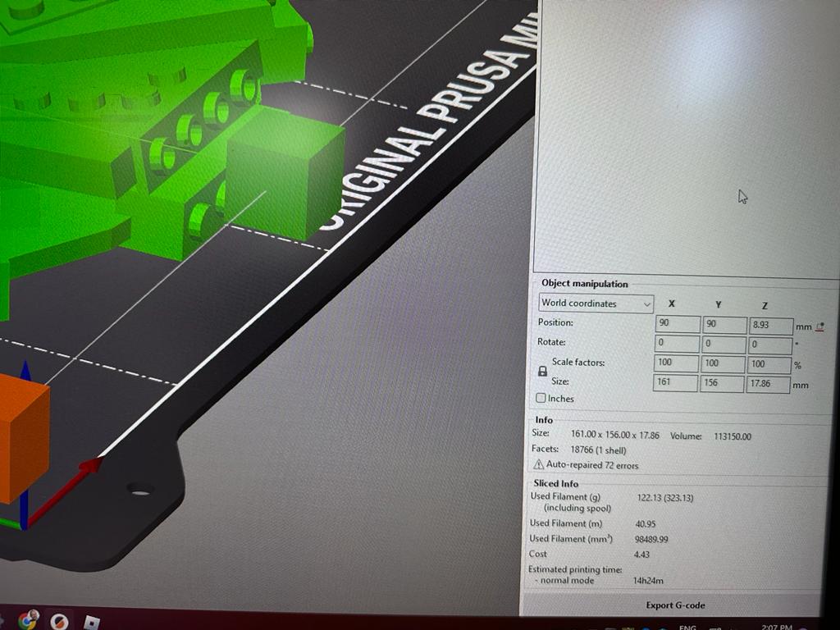
Task: Click the Position Z field showing 8.93
Action: click(x=771, y=326)
